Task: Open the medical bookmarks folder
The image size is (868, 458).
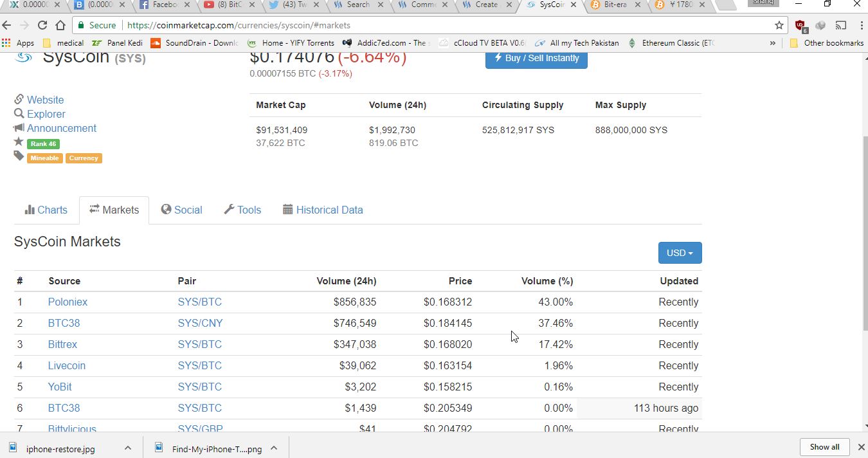Action: [x=63, y=43]
